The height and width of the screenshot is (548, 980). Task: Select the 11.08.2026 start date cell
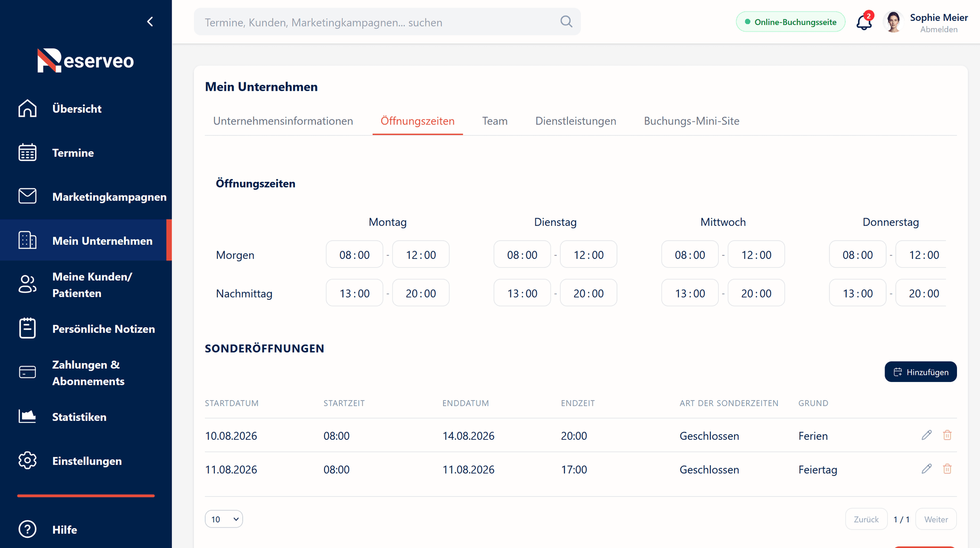[x=231, y=469]
